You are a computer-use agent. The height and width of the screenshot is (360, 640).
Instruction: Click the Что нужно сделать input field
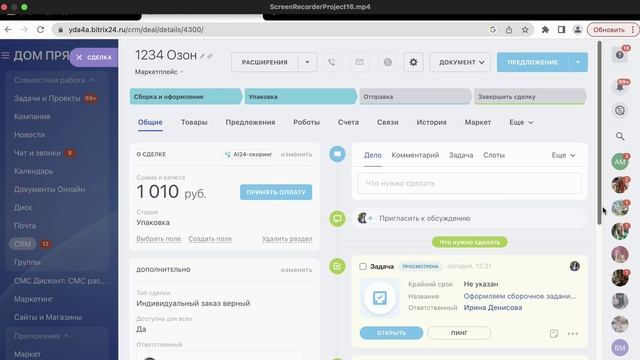469,183
